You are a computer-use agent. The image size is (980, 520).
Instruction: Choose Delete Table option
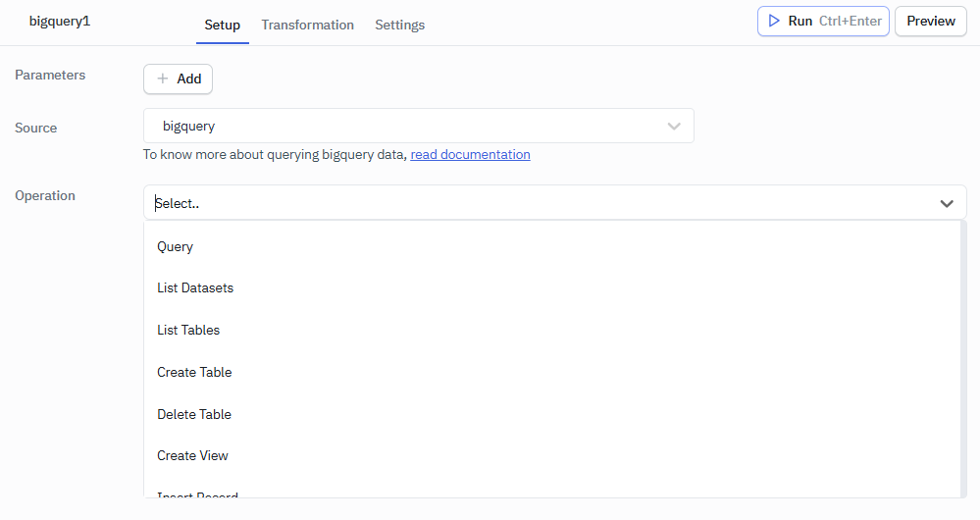coord(194,414)
